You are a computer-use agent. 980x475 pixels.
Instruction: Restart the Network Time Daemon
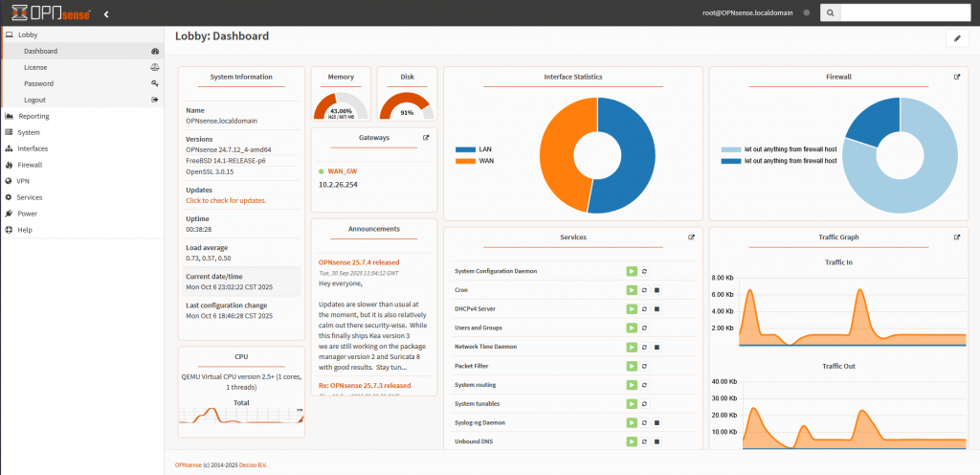point(644,347)
